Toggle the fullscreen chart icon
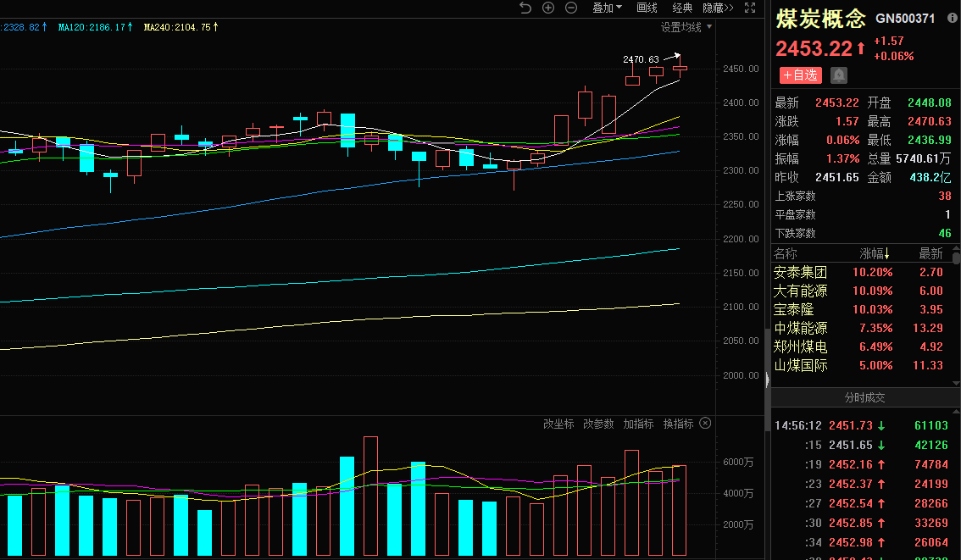 749,8
